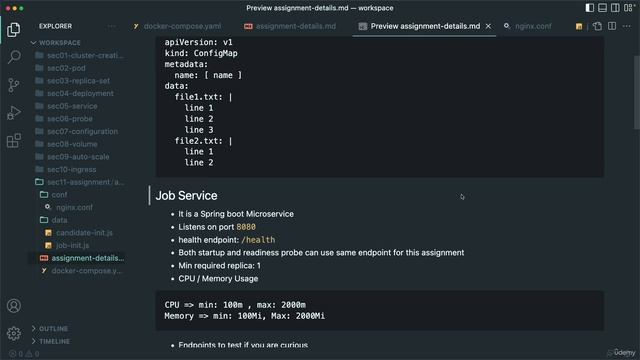Click 'CPU => min: 100m' code line
Viewport: 640px width, 360px height.
[235, 305]
